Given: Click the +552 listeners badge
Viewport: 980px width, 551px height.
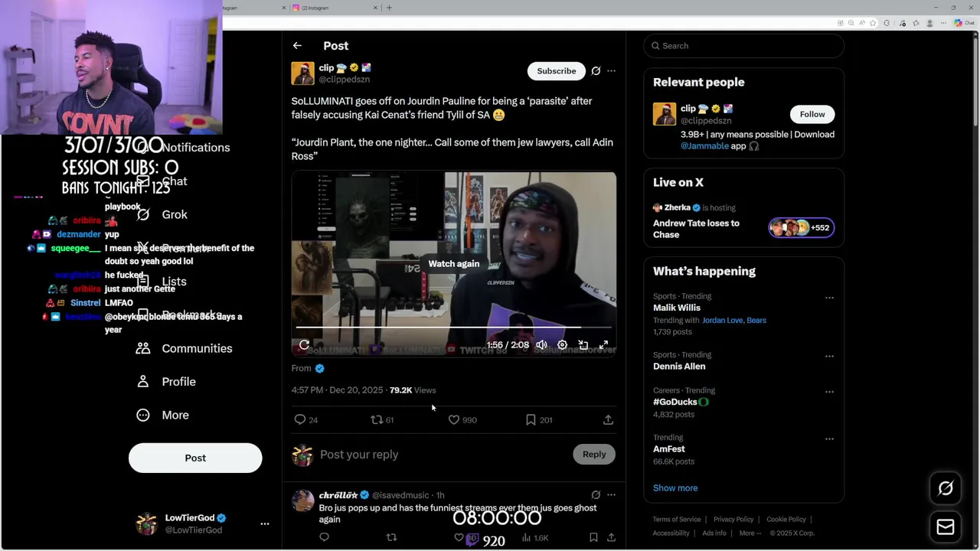Looking at the screenshot, I should tap(802, 228).
